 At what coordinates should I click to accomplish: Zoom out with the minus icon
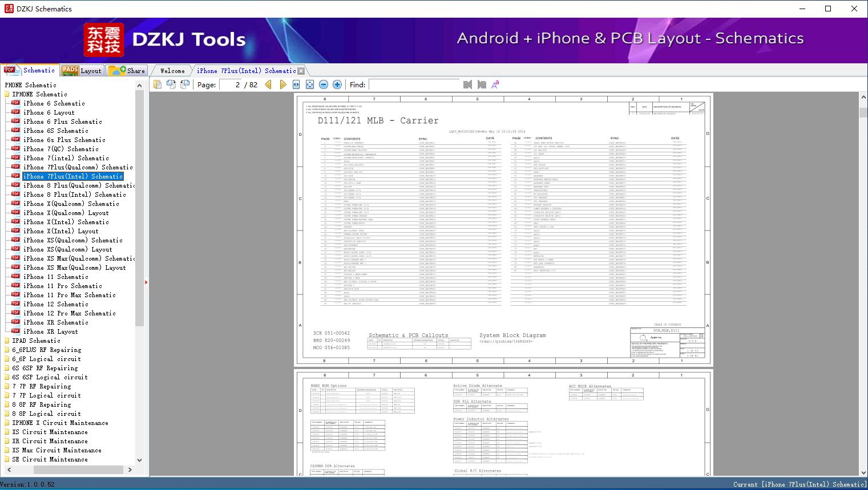[324, 84]
